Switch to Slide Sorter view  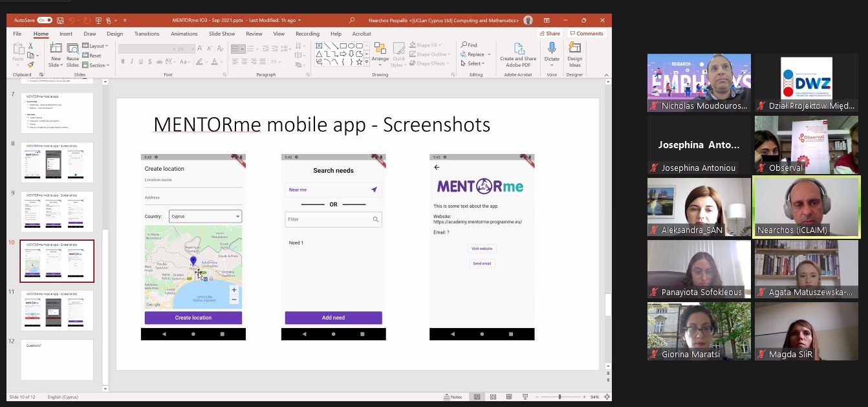pos(493,397)
